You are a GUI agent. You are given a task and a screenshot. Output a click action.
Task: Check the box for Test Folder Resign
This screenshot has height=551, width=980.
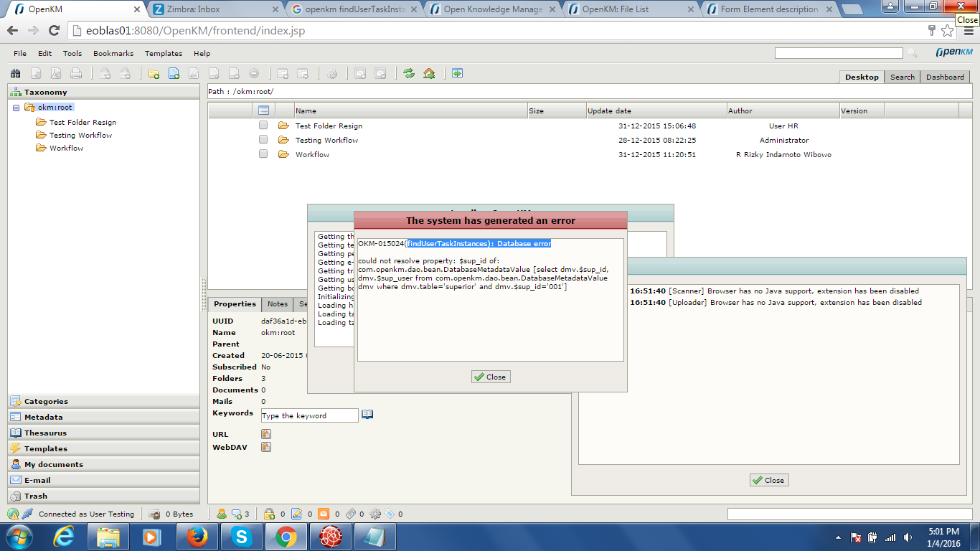pyautogui.click(x=263, y=126)
